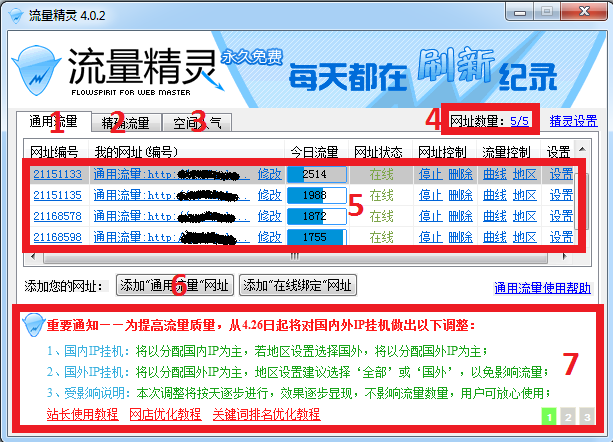Open the 精灵设置 link
Screen dimensions: 613x442
click(574, 121)
